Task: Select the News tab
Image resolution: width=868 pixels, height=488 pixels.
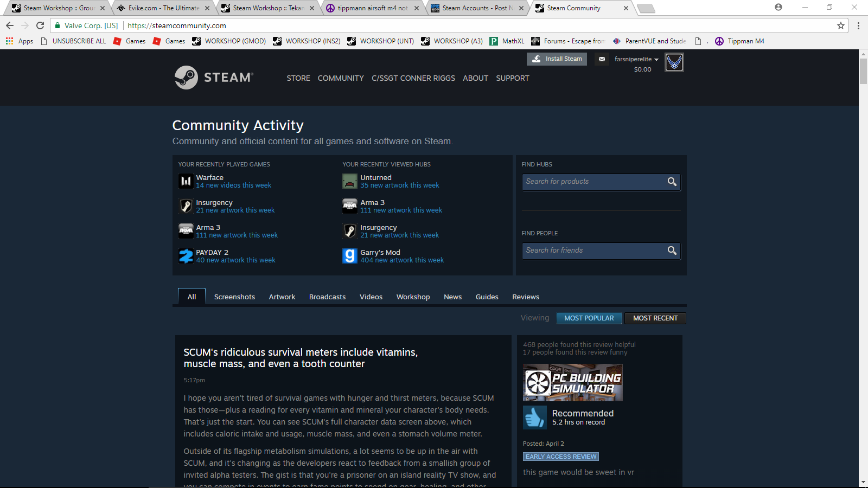Action: (x=452, y=297)
